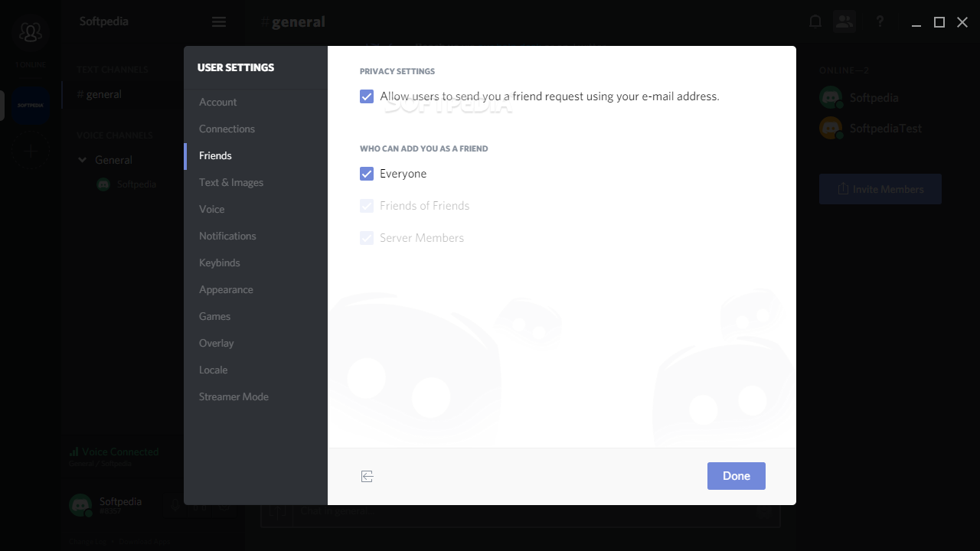980x551 pixels.
Task: Open the Download Apps link
Action: [x=143, y=541]
